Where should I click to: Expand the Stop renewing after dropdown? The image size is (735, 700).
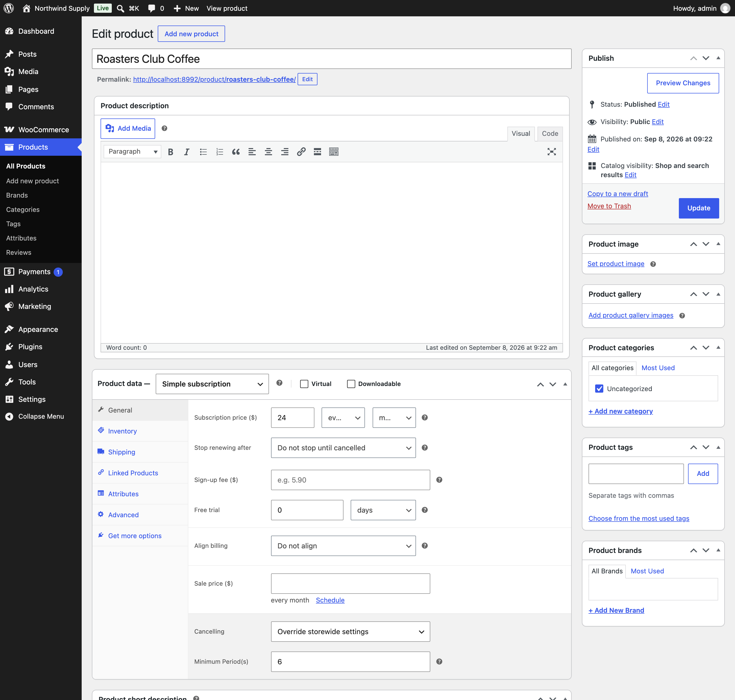(343, 448)
